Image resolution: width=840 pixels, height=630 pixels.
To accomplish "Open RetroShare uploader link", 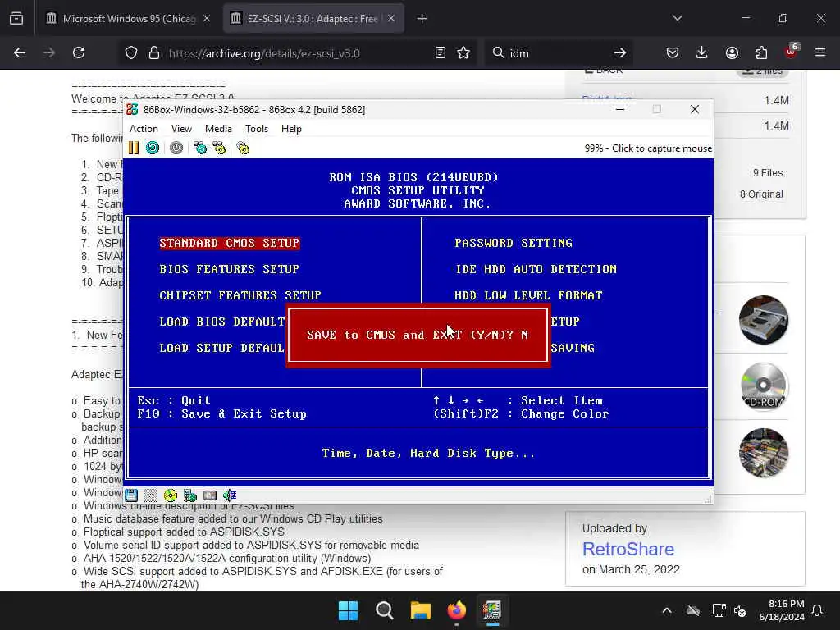I will point(628,549).
